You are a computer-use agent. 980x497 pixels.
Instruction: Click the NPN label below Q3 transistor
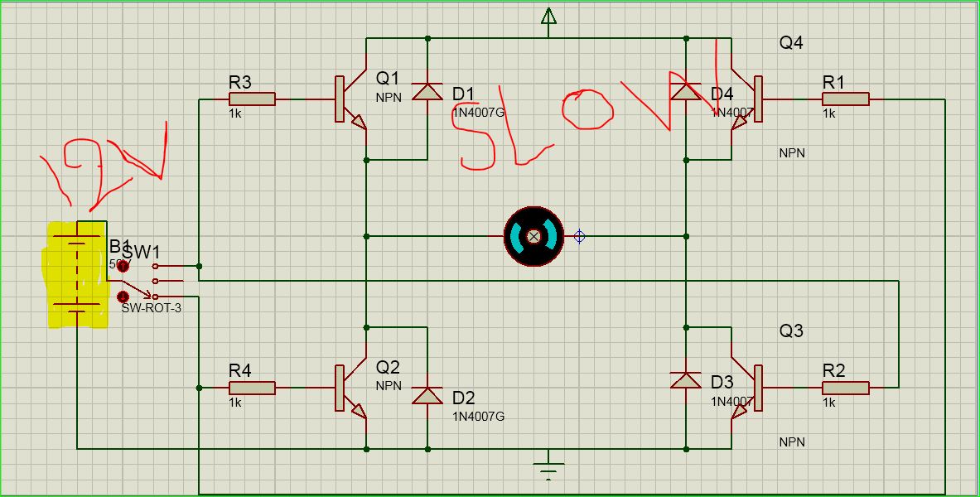click(x=792, y=442)
